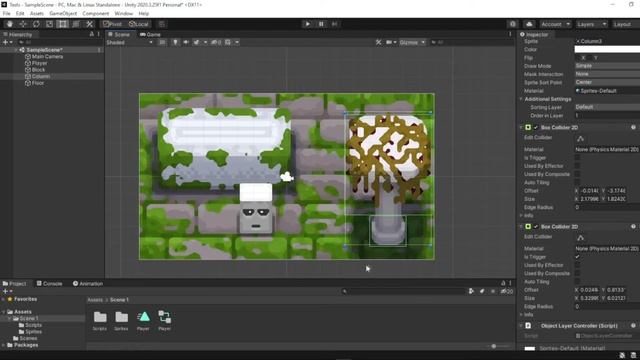Open the GameObject menu
This screenshot has height=360, width=640.
pos(63,13)
